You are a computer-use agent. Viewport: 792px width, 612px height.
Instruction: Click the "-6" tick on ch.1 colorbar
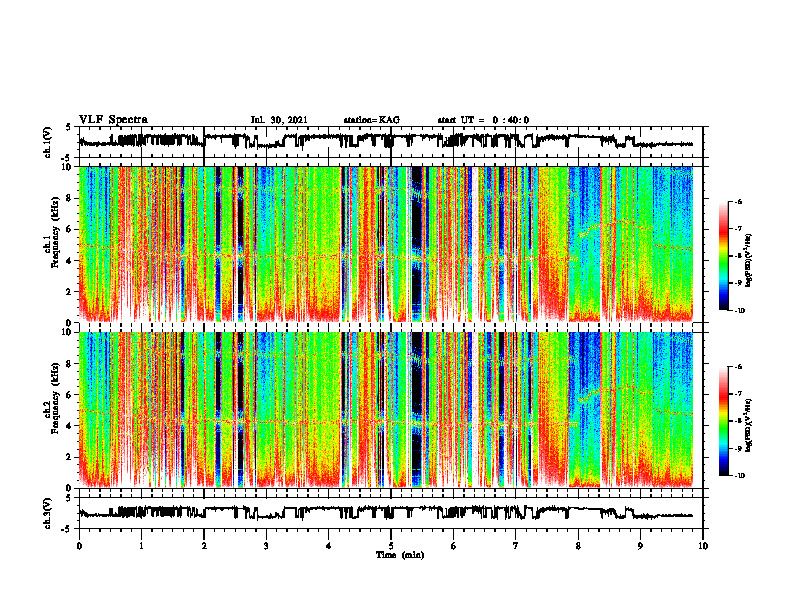point(739,201)
